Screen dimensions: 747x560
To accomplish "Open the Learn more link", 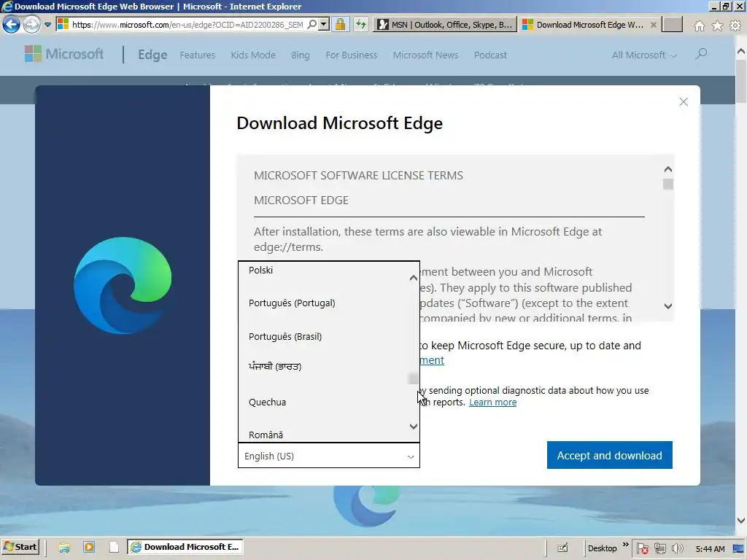I will pyautogui.click(x=492, y=402).
